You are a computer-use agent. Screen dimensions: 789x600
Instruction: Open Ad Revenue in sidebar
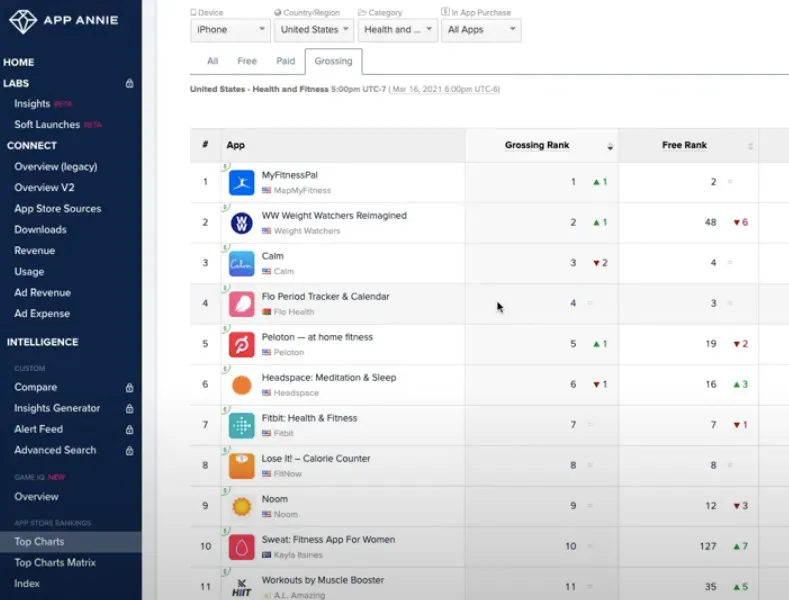pyautogui.click(x=43, y=293)
